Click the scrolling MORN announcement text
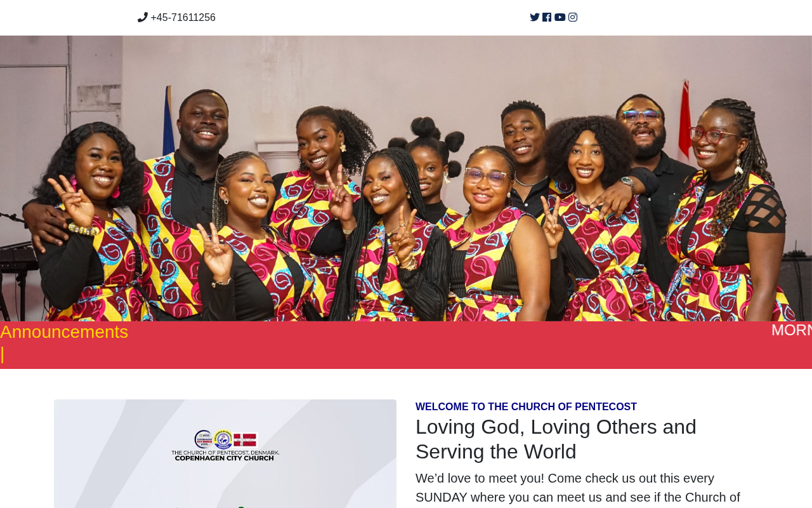Viewport: 812px width, 508px height. 792,330
